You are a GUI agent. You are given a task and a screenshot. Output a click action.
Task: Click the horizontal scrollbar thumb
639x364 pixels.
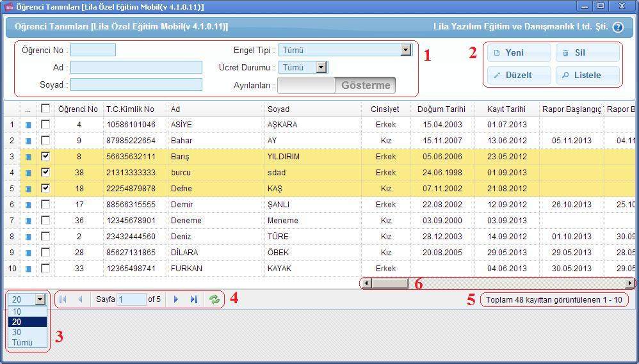pos(390,283)
